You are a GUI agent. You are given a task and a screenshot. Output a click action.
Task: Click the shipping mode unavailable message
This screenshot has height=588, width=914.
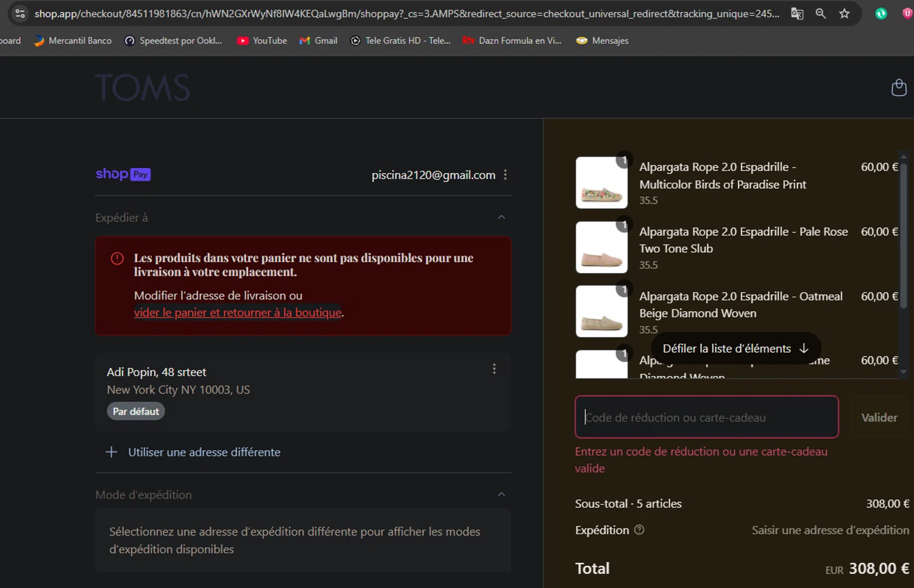(294, 540)
